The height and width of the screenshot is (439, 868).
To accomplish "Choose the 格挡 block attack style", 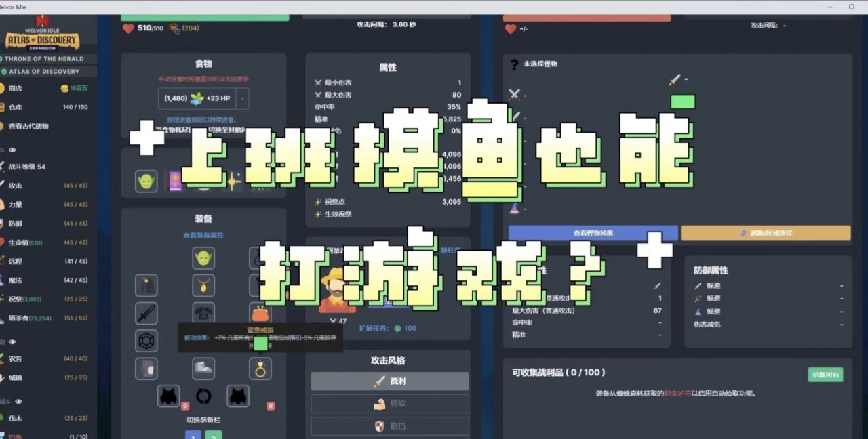I will (x=390, y=426).
